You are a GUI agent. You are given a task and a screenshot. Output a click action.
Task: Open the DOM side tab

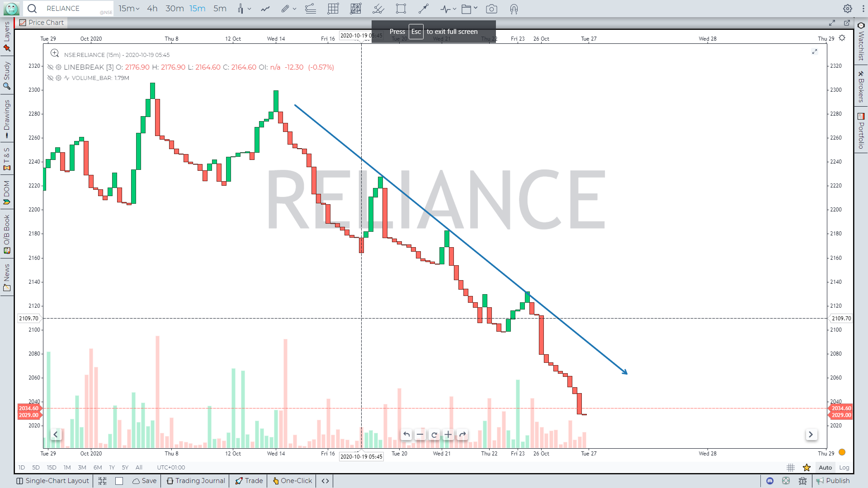[x=7, y=192]
